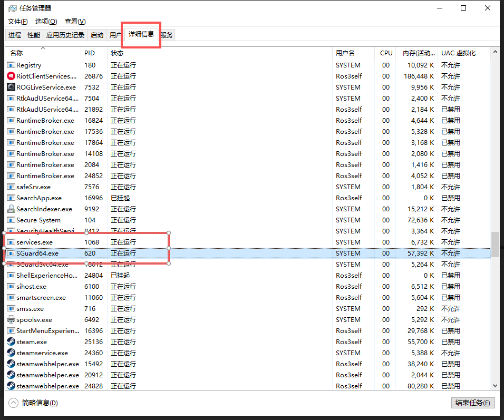This screenshot has height=420, width=504.
Task: Click the vertical scrollbar down arrow
Action: click(x=495, y=386)
